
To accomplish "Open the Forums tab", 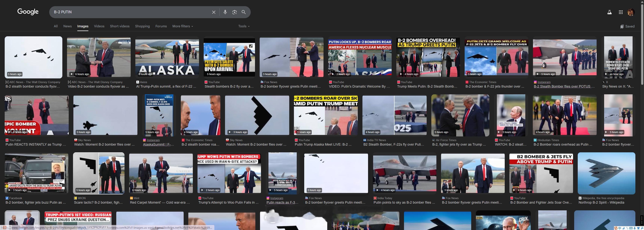I will pyautogui.click(x=161, y=26).
